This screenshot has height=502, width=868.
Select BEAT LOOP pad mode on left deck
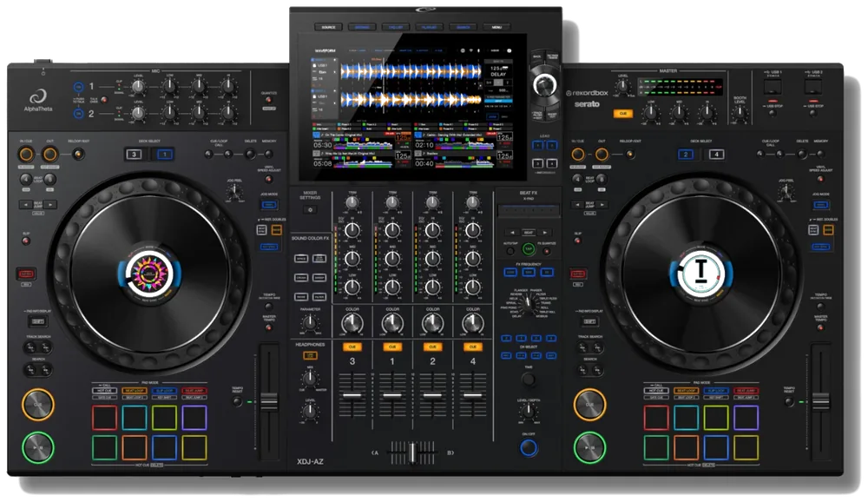(x=135, y=391)
